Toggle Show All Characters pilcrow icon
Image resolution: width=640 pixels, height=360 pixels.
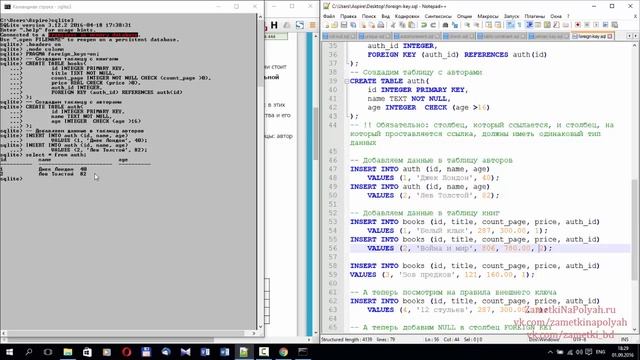[x=520, y=25]
